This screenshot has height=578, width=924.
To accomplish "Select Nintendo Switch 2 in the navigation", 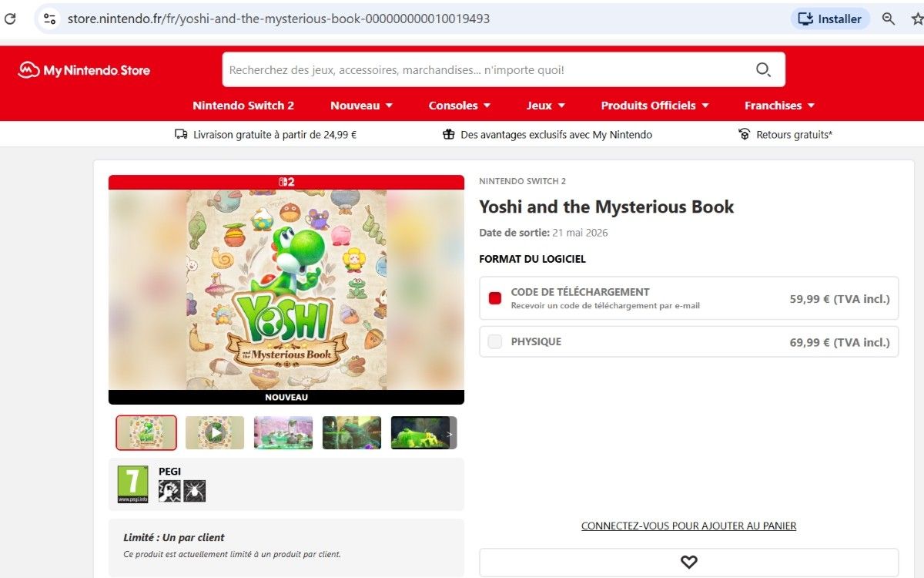I will pyautogui.click(x=243, y=106).
